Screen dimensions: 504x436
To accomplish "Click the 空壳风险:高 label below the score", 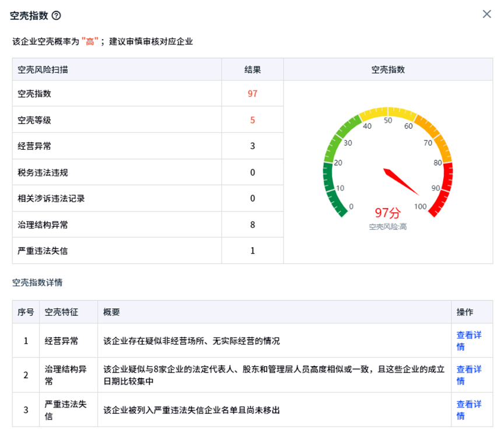I will pyautogui.click(x=387, y=227).
